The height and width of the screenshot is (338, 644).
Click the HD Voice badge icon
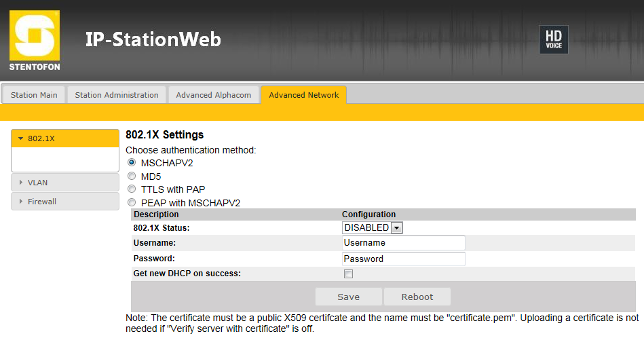click(x=553, y=39)
